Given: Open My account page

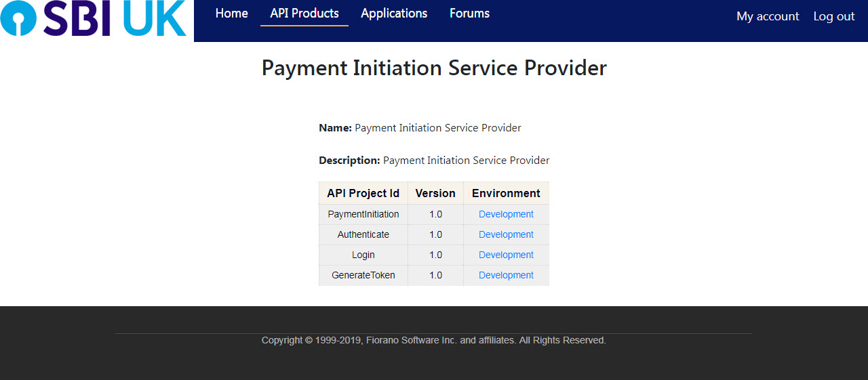Looking at the screenshot, I should pyautogui.click(x=768, y=16).
